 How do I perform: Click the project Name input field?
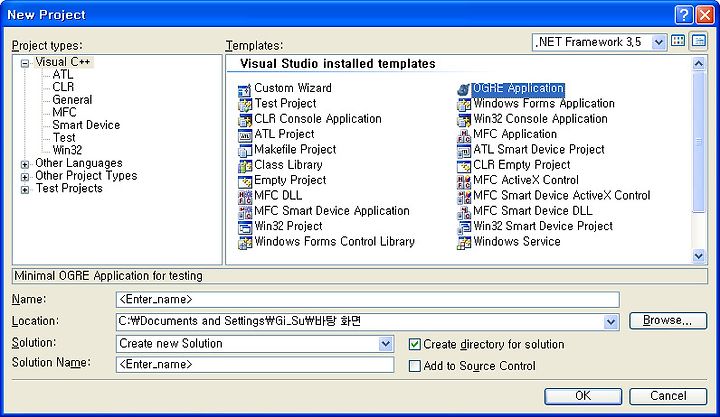pos(368,299)
